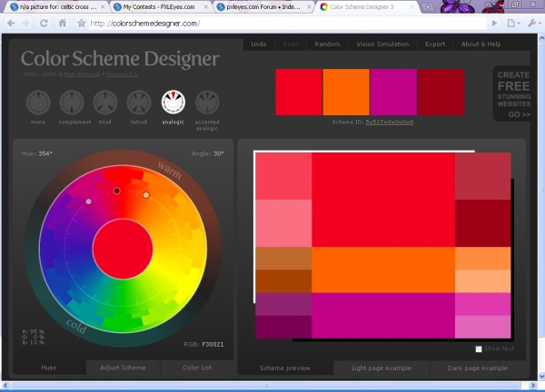Viewport: 545px width, 392px height.
Task: Click the red primary color swatch
Action: click(299, 92)
